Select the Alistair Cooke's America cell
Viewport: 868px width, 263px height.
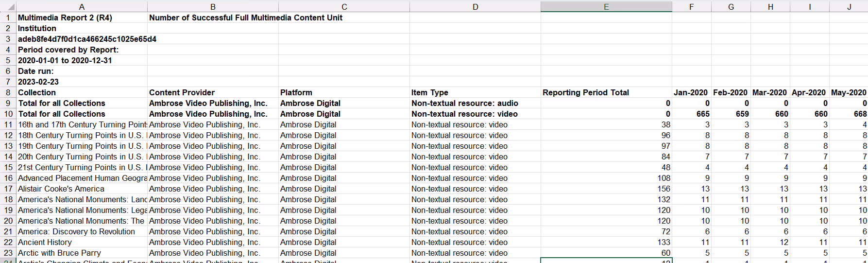(x=61, y=189)
